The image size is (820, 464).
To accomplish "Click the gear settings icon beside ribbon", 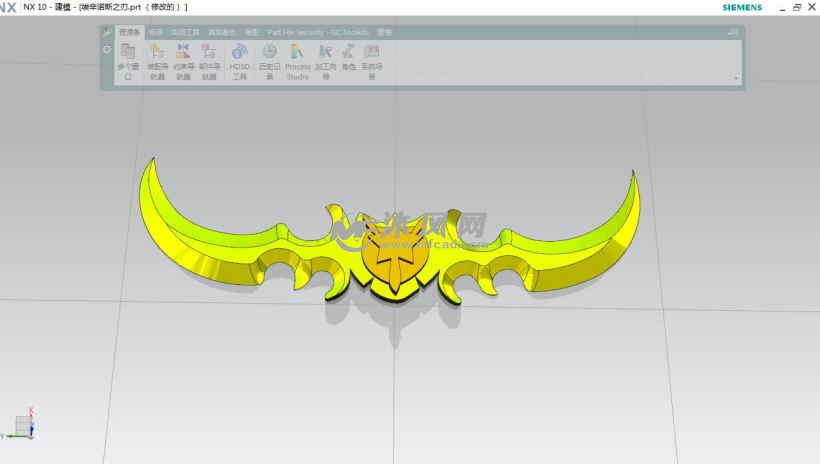I will 107,49.
